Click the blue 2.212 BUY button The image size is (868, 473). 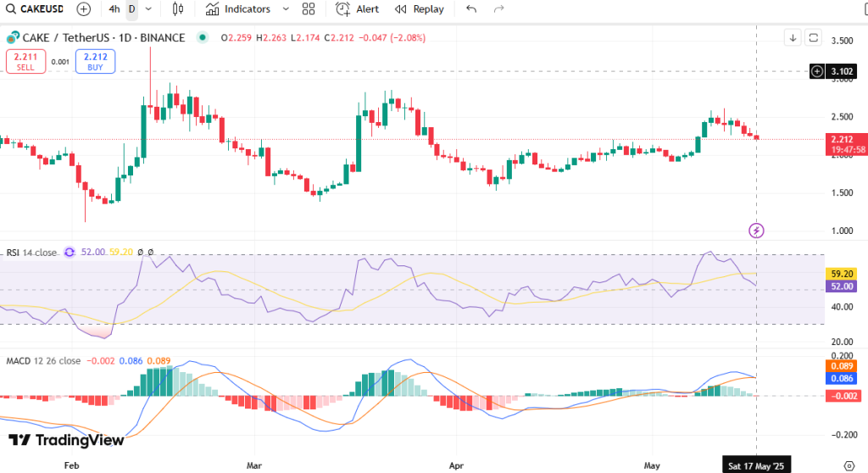click(x=95, y=61)
